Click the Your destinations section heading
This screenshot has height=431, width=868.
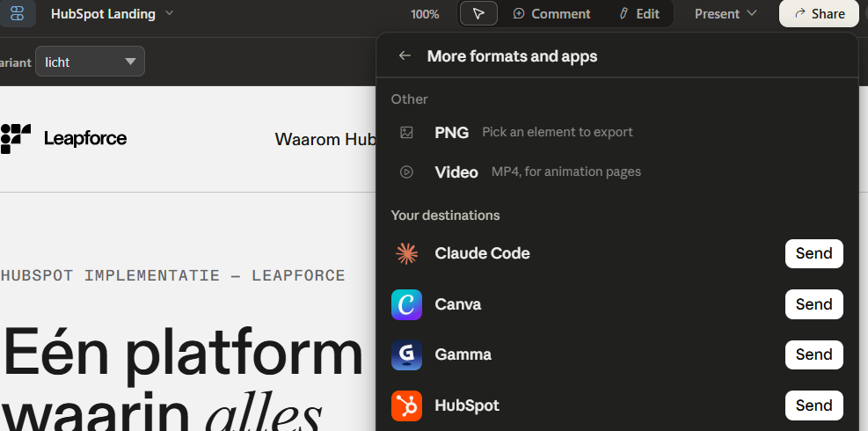445,215
